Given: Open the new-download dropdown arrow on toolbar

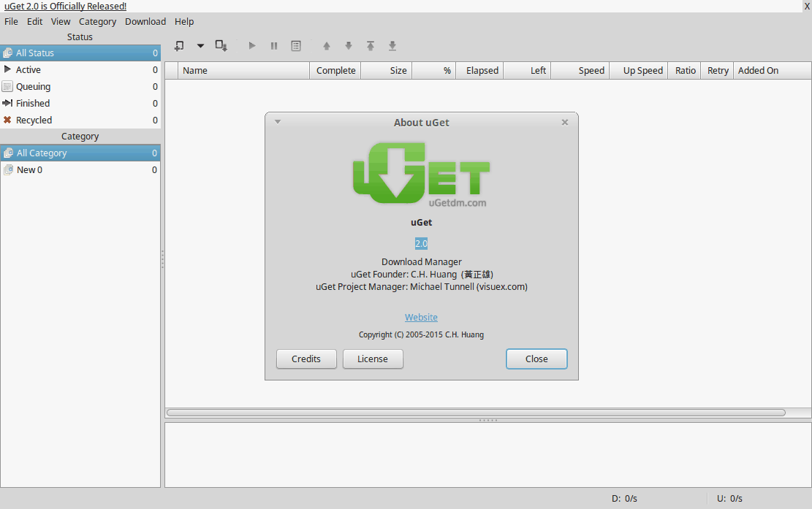Looking at the screenshot, I should pyautogui.click(x=200, y=45).
